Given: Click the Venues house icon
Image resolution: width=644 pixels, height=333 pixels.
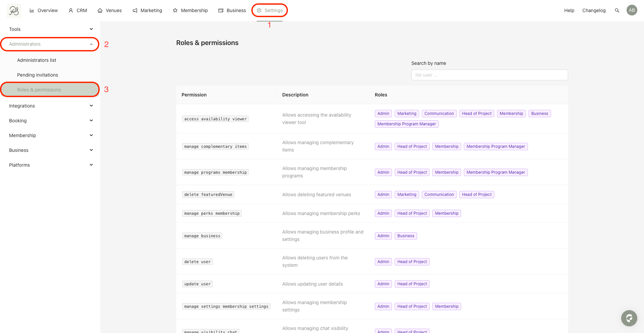Looking at the screenshot, I should click(x=100, y=10).
